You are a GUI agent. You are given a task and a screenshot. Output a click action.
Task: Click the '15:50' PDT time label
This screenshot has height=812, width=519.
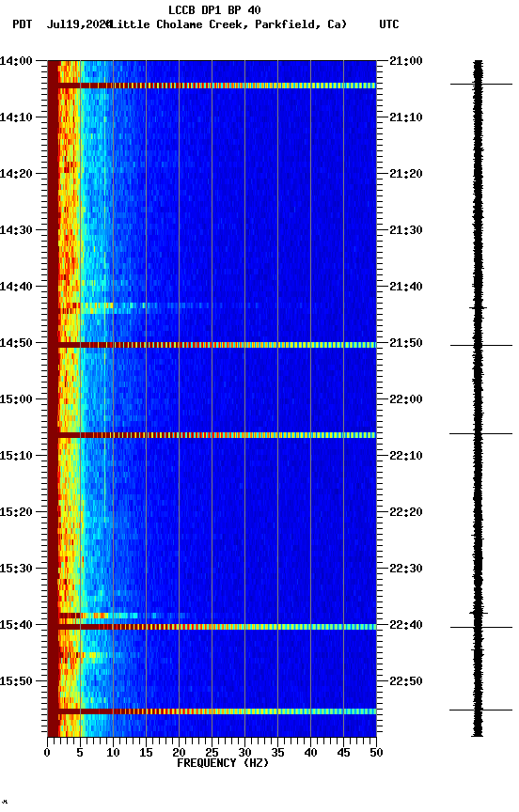point(16,681)
